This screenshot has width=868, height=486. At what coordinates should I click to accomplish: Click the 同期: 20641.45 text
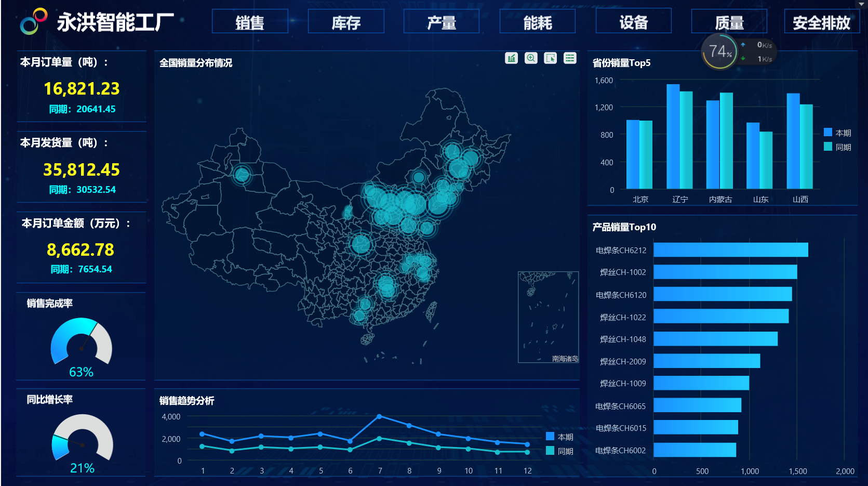(82, 109)
